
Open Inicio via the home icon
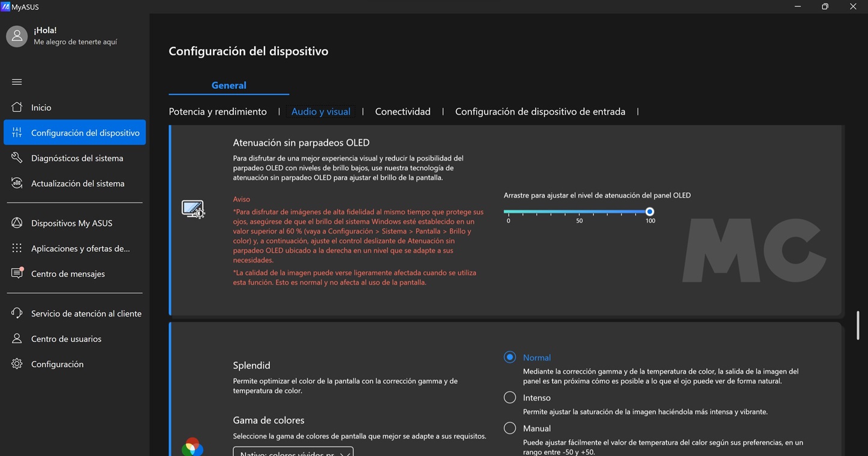(x=17, y=107)
